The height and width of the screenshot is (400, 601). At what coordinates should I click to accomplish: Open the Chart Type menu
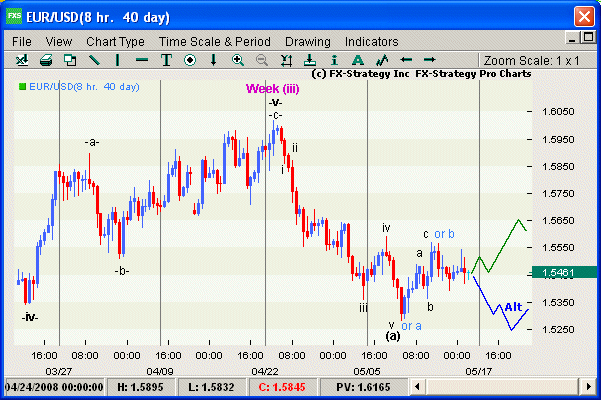pos(115,41)
